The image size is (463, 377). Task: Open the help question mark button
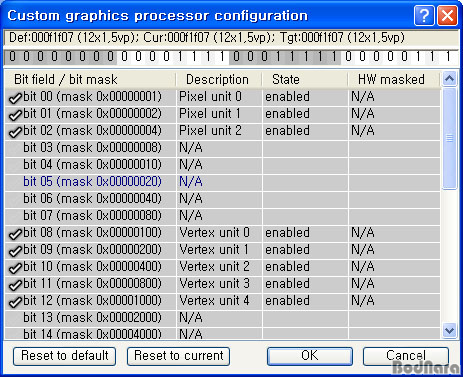point(424,15)
